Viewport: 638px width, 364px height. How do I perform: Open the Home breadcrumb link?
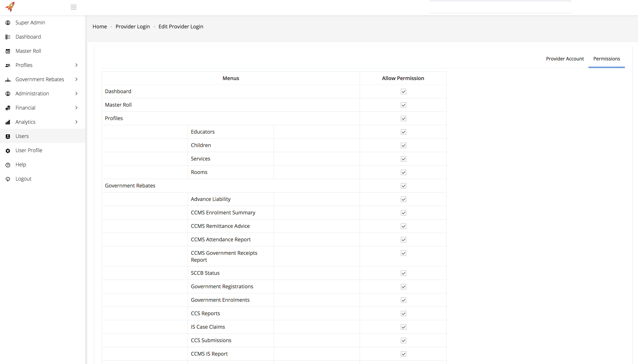[99, 27]
